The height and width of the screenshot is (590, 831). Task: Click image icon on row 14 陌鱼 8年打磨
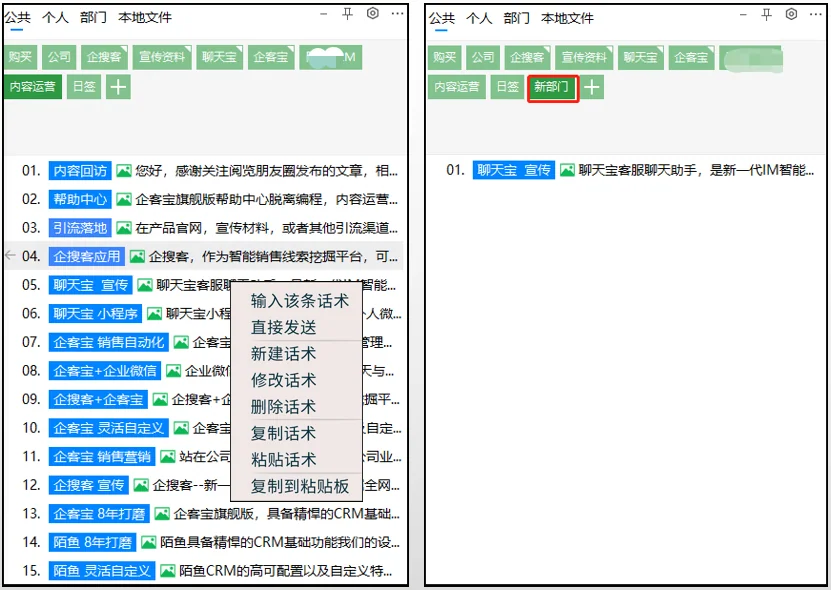(x=148, y=542)
